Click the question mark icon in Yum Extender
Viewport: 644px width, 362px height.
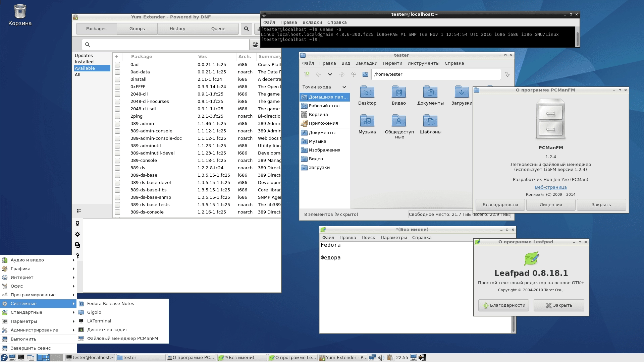pos(77,256)
